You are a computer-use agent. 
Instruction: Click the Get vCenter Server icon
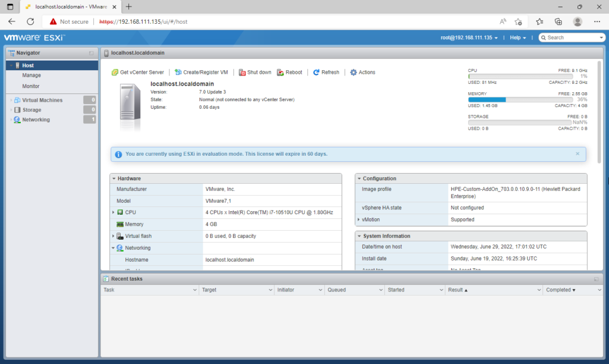pos(115,73)
